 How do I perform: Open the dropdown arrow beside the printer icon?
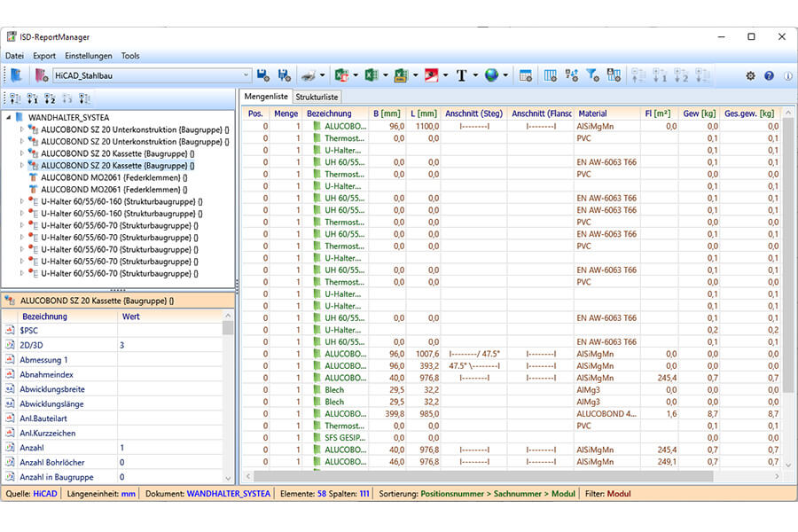coord(323,75)
